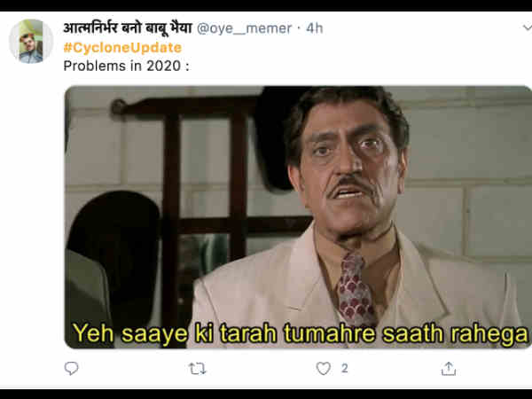Viewport: 532px width, 399px height.
Task: Like the tweet with the heart icon
Action: pos(323,369)
